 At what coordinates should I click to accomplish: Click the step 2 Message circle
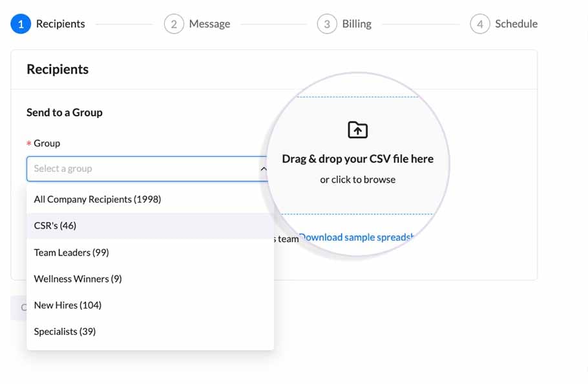[173, 23]
